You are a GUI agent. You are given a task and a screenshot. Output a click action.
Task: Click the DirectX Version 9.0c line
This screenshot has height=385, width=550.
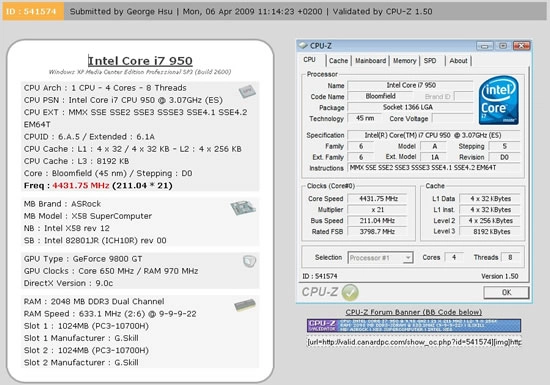68,283
